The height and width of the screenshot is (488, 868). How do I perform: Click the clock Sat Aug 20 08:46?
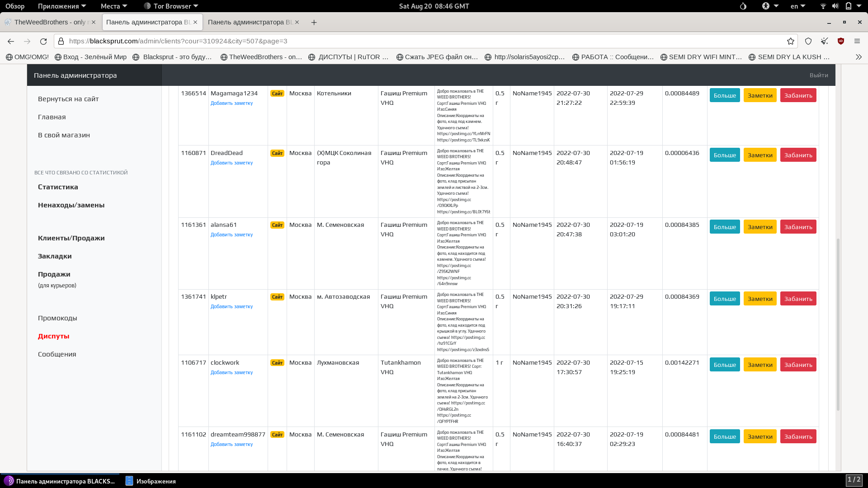click(x=434, y=6)
